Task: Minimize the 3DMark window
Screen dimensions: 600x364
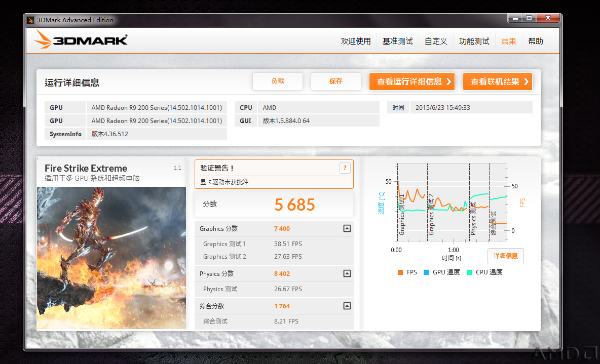Action: (515, 18)
